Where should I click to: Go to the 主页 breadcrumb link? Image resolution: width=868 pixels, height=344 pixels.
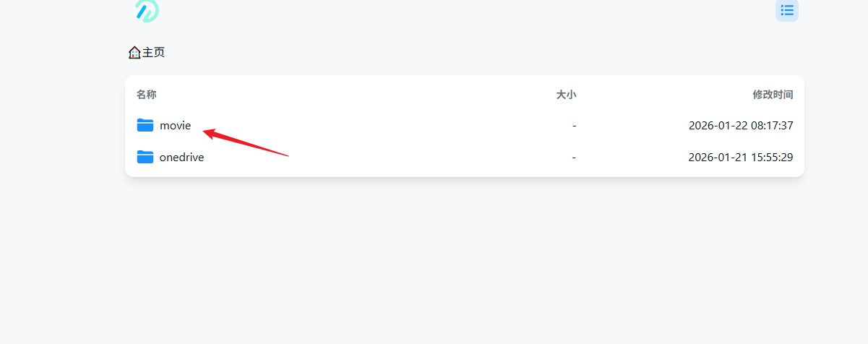pos(153,53)
